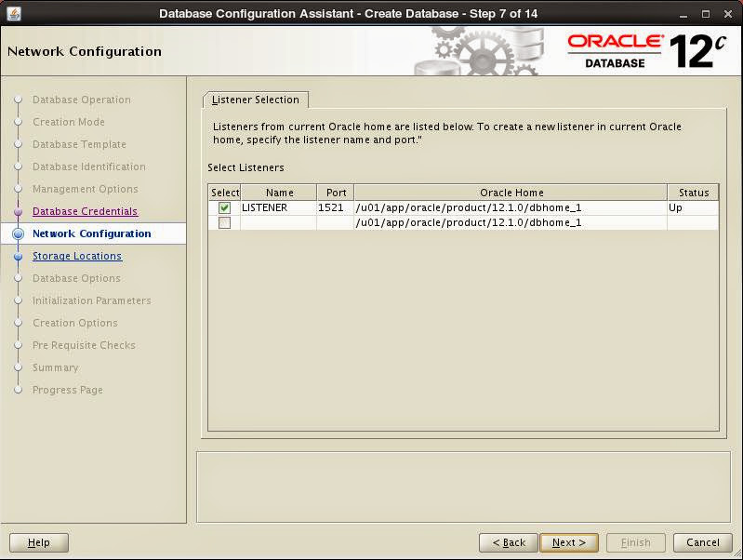Go back with the Back button
This screenshot has width=743, height=560.
509,542
